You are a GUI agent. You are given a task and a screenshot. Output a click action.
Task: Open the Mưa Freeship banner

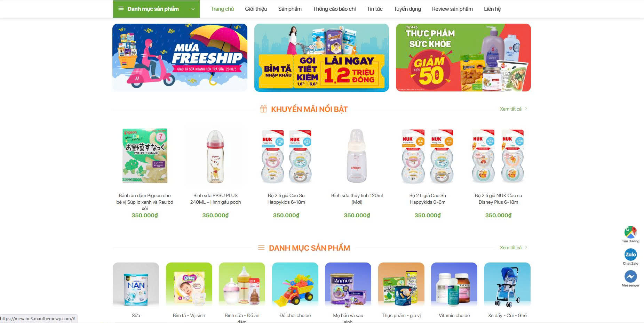coord(180,57)
